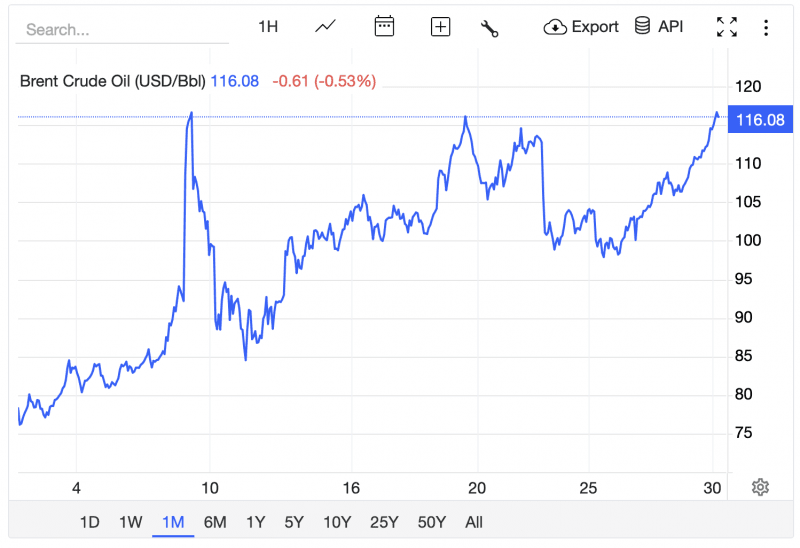This screenshot has height=548, width=800.
Task: Add a comparison with plus icon
Action: tap(440, 27)
